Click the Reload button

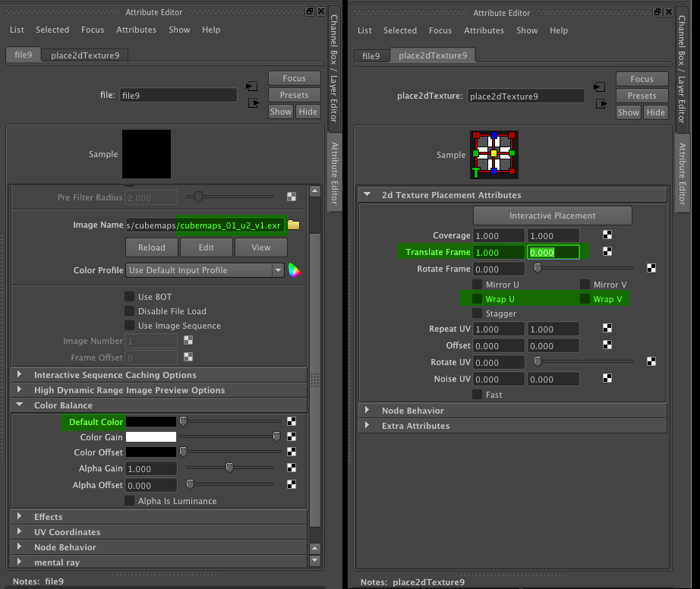(x=152, y=247)
